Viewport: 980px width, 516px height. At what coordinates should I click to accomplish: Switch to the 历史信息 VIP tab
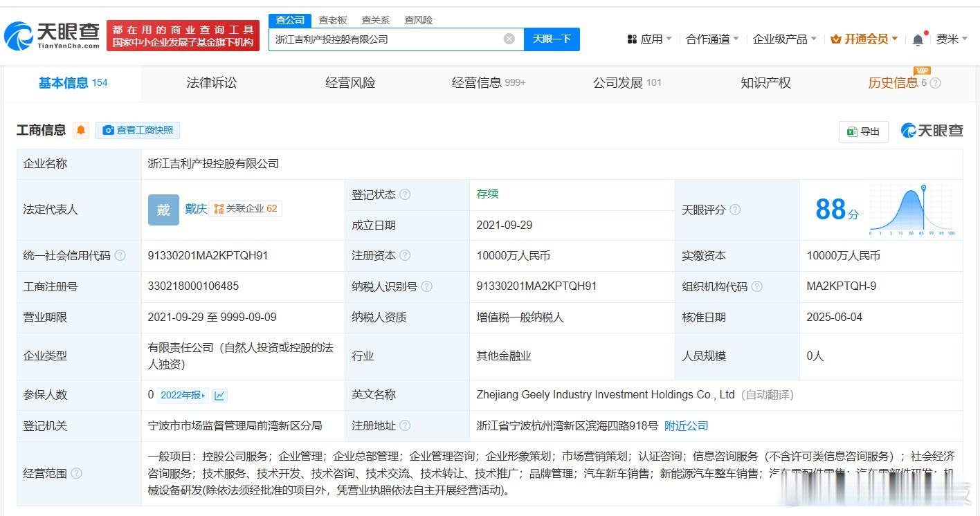tap(893, 83)
